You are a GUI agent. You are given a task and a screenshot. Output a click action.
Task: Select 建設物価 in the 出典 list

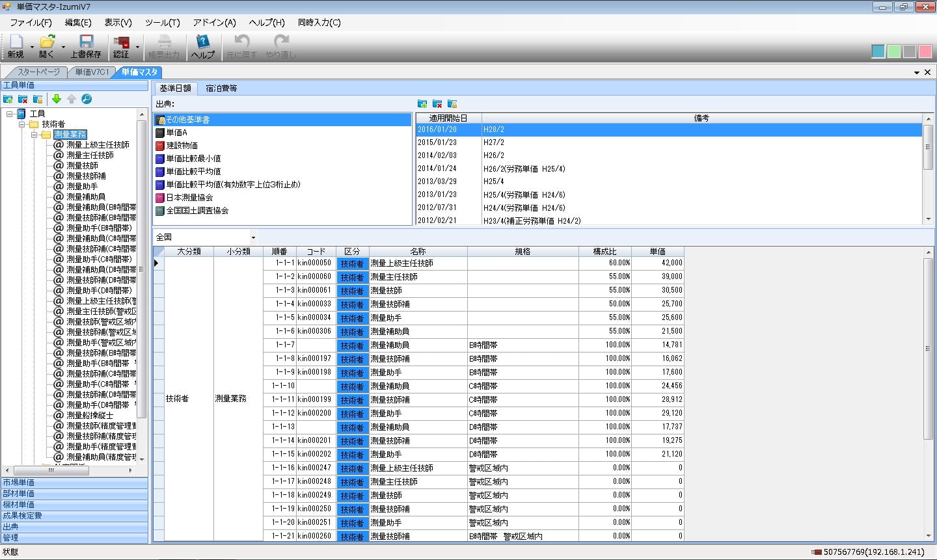[x=182, y=146]
